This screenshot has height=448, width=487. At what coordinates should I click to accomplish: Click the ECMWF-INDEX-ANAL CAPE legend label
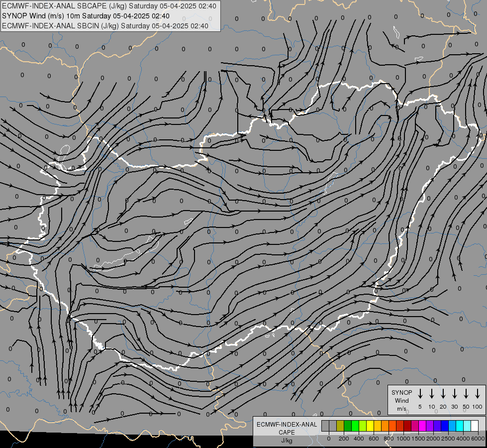click(x=287, y=429)
